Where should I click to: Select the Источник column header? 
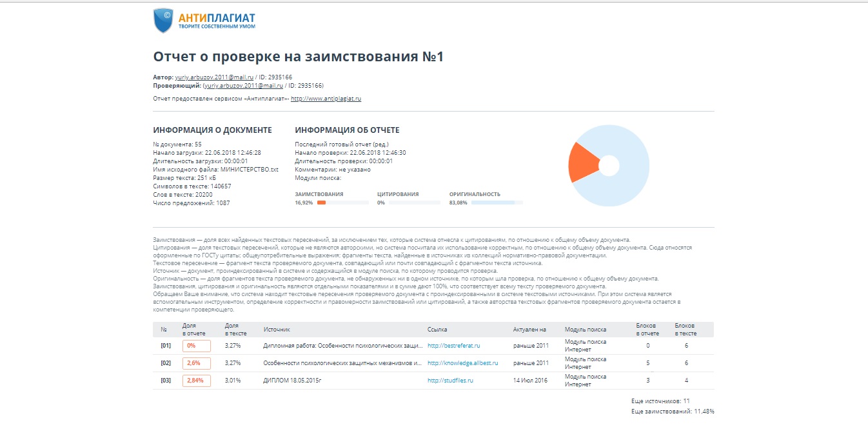tap(277, 330)
